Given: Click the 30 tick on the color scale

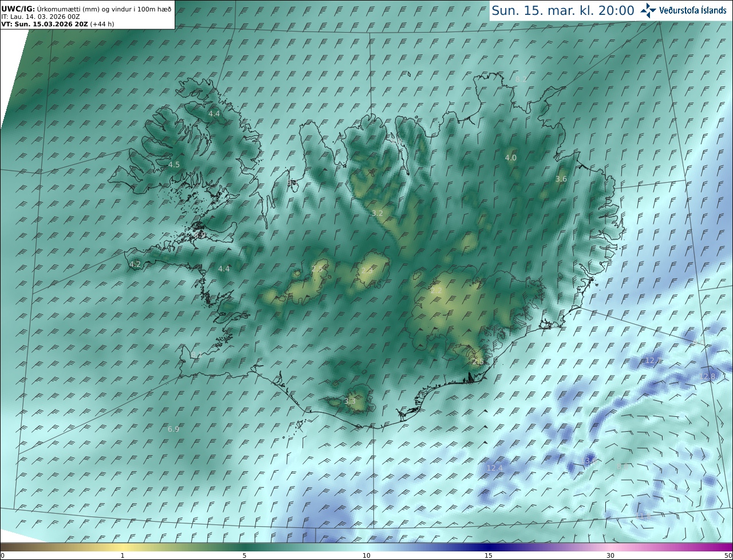Looking at the screenshot, I should 610,555.
